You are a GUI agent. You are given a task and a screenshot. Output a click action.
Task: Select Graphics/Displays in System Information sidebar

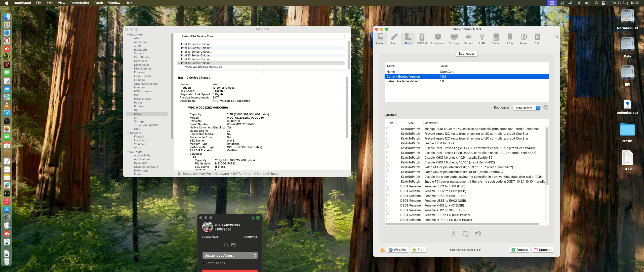click(x=146, y=84)
